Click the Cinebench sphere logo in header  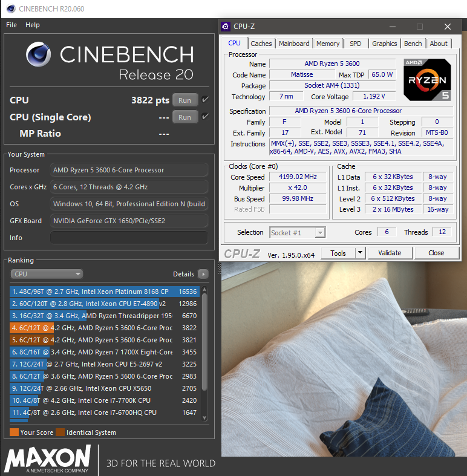(x=38, y=54)
